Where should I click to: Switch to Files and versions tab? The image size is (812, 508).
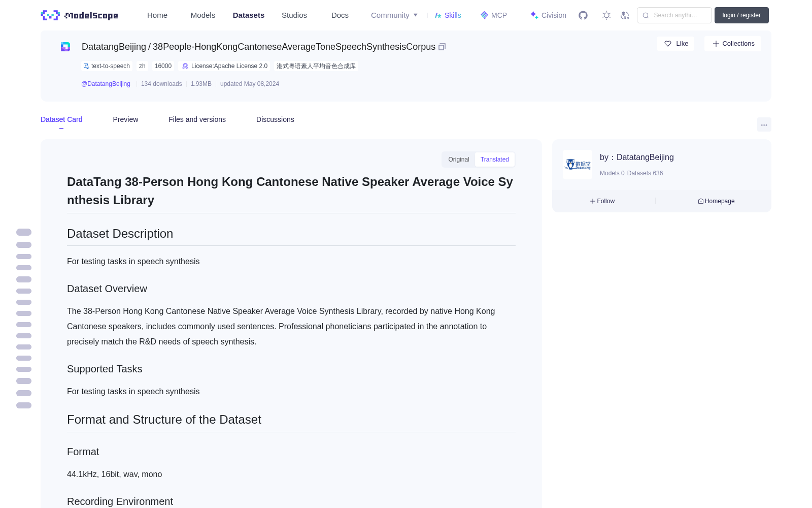pyautogui.click(x=197, y=119)
